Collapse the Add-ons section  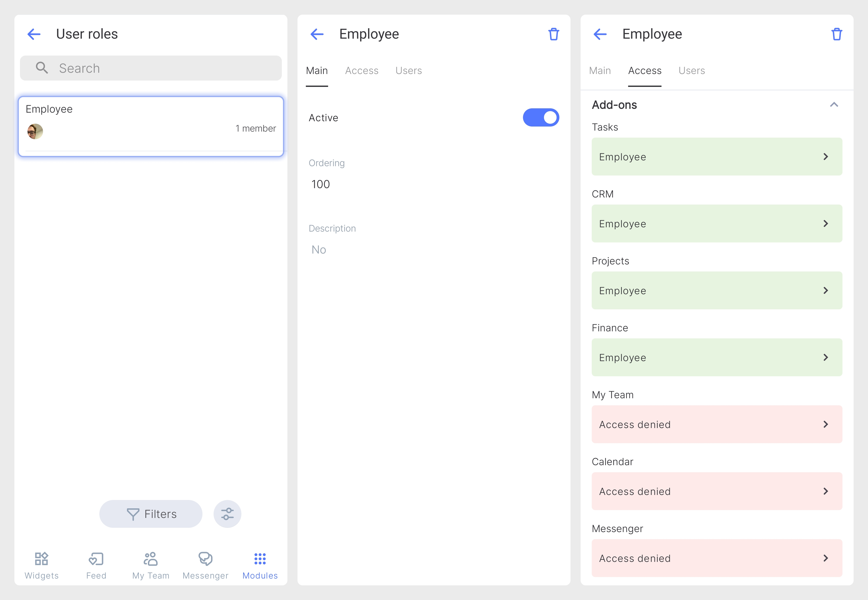coord(834,105)
